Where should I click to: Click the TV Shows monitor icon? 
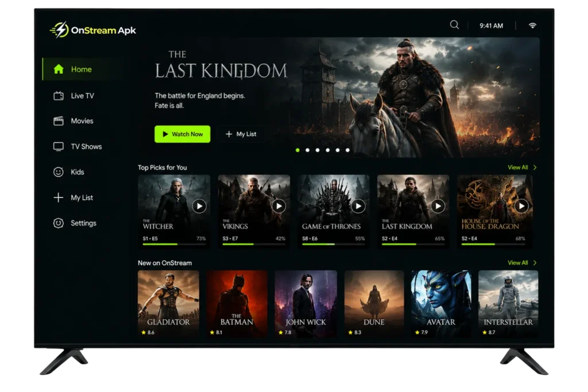pyautogui.click(x=59, y=146)
